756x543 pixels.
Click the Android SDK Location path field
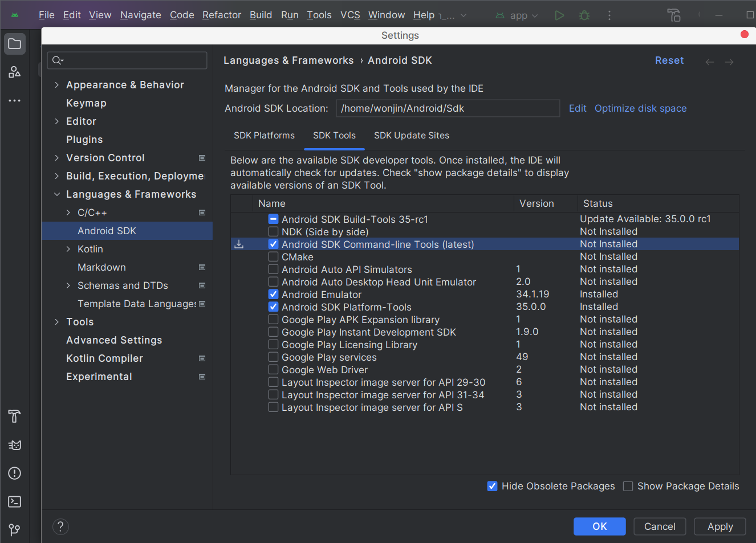(x=448, y=108)
